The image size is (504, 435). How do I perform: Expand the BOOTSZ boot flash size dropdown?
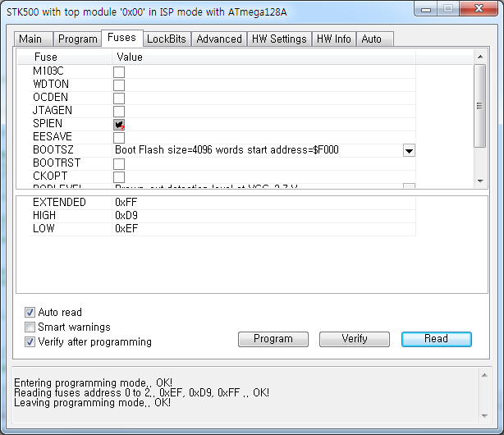coord(409,151)
